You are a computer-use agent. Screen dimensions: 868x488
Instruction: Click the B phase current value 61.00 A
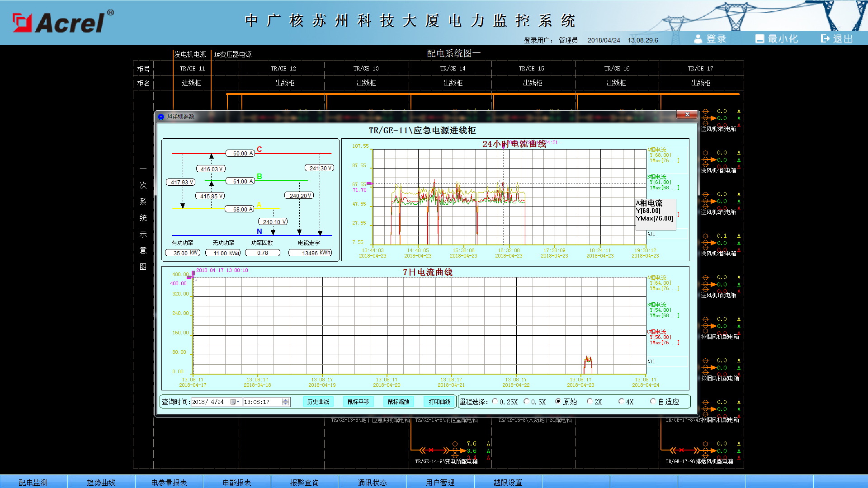(x=241, y=181)
